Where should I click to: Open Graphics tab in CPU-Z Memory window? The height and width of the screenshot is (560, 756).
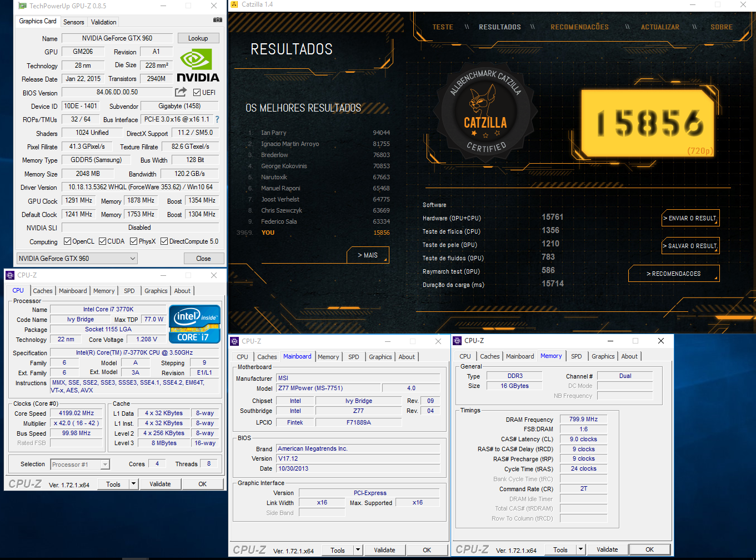[603, 356]
